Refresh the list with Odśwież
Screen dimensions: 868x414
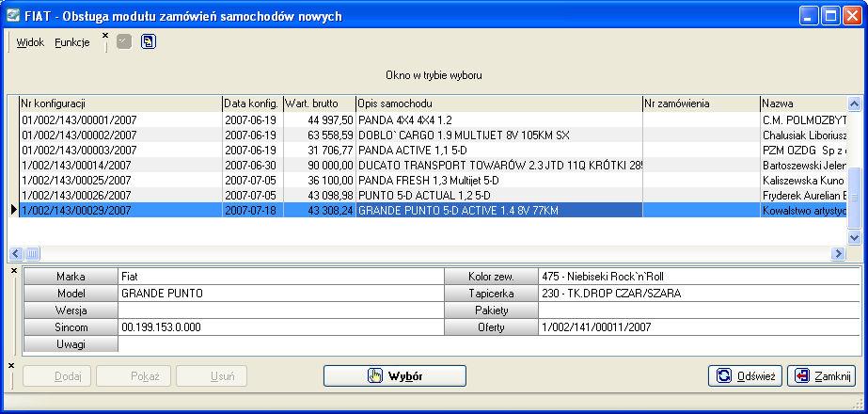pos(745,375)
